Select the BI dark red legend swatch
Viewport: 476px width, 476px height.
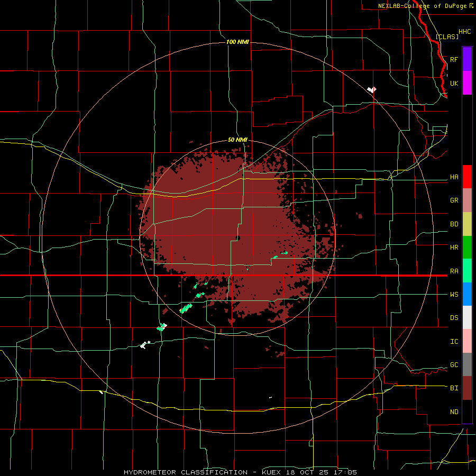tap(467, 388)
